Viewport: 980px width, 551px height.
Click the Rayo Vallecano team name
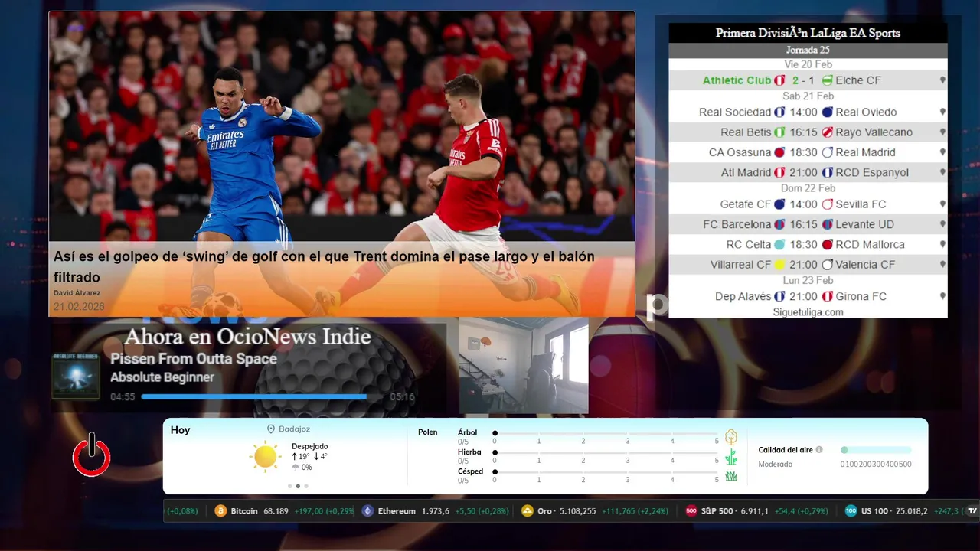874,132
